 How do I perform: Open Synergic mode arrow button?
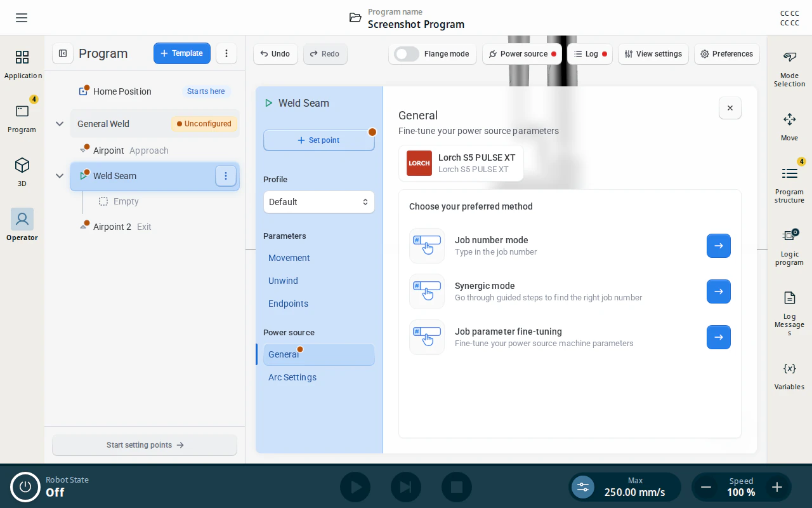[719, 291]
